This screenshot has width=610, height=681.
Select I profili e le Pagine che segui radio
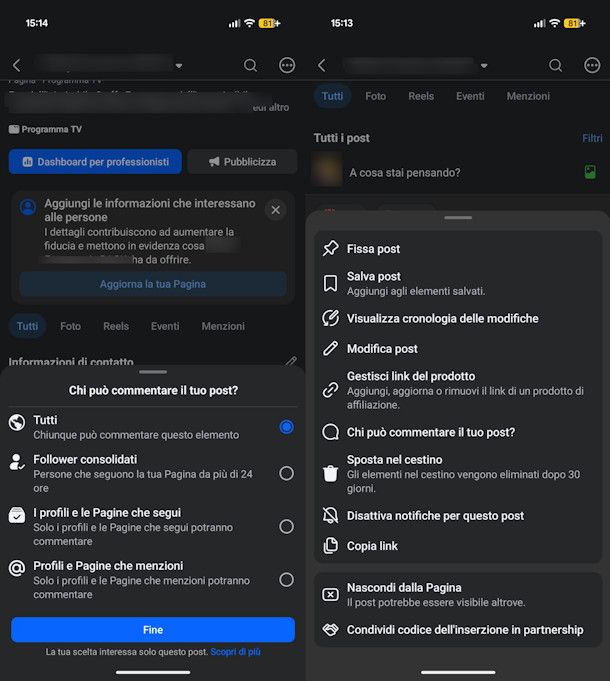(286, 526)
